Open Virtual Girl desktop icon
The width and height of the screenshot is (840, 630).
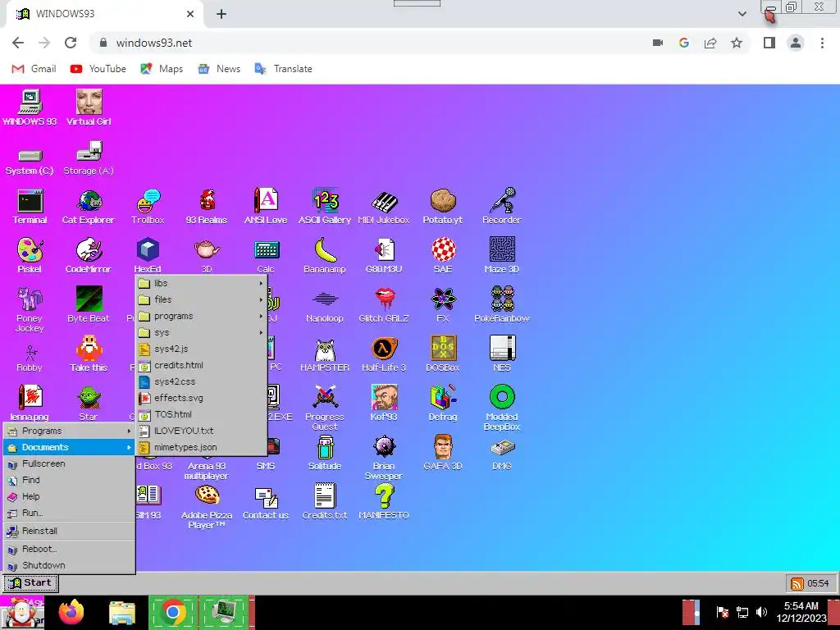[89, 108]
